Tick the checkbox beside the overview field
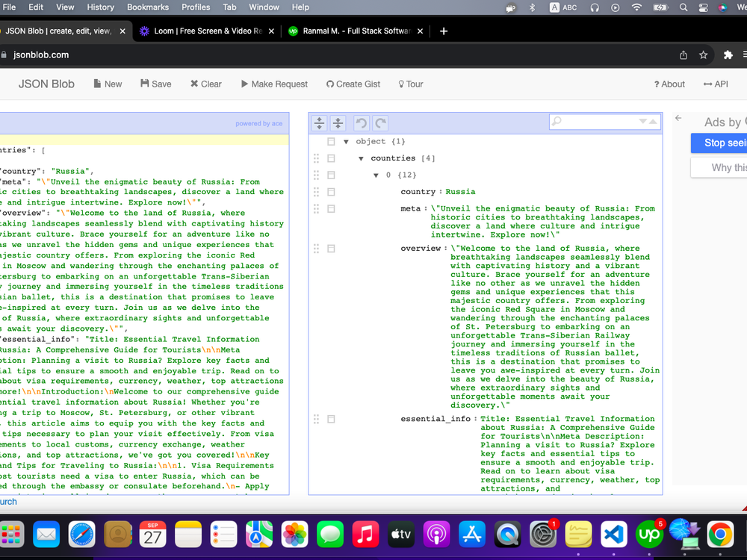 [332, 248]
